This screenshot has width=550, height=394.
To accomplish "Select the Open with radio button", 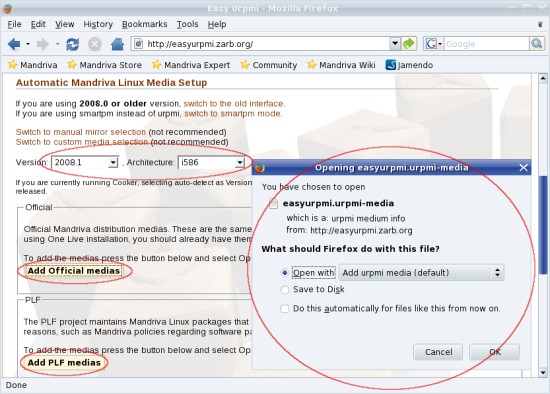I will tap(285, 273).
